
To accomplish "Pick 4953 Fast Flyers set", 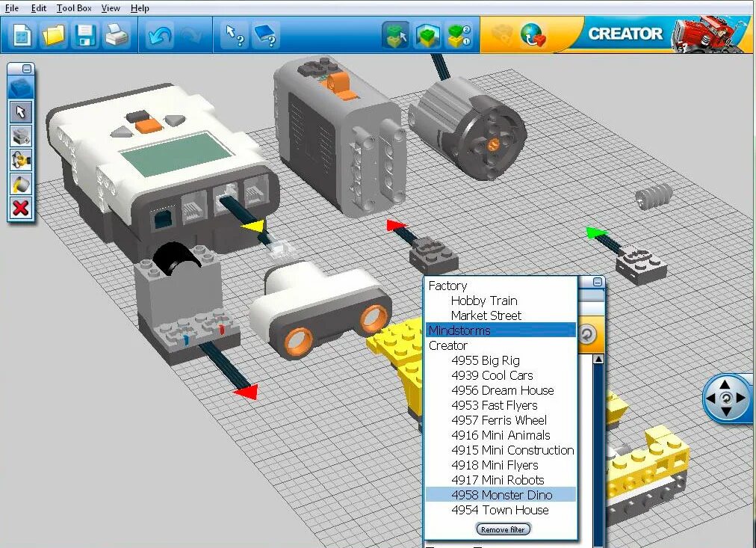I will coord(495,405).
